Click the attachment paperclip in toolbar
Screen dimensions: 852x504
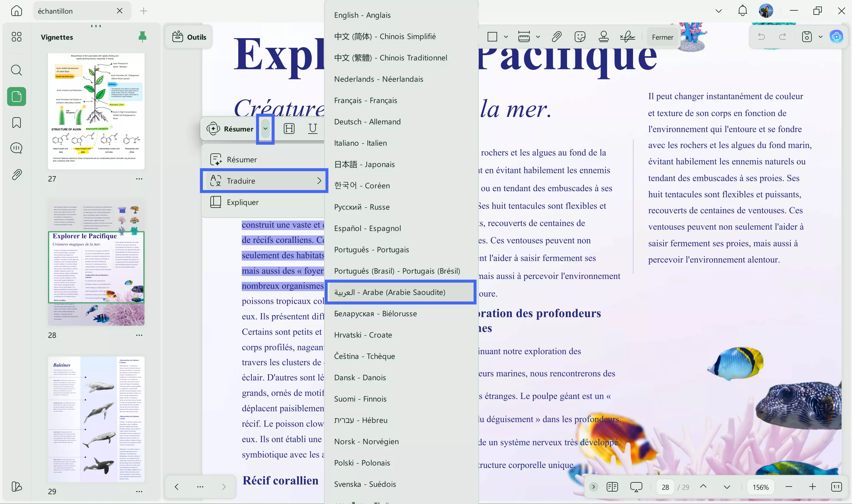click(556, 36)
